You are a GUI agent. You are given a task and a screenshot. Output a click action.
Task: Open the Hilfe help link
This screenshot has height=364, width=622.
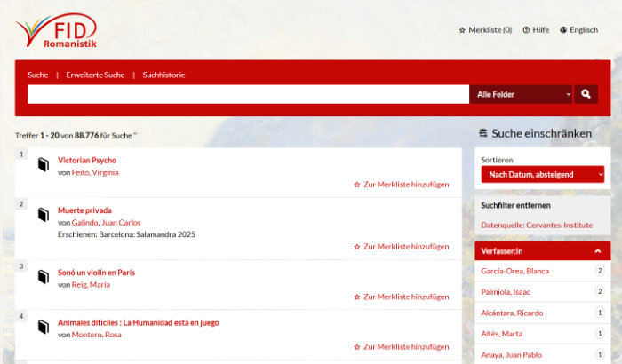536,30
